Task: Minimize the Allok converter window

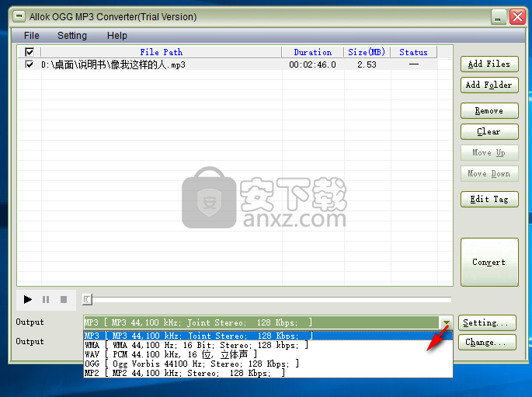Action: [x=498, y=17]
